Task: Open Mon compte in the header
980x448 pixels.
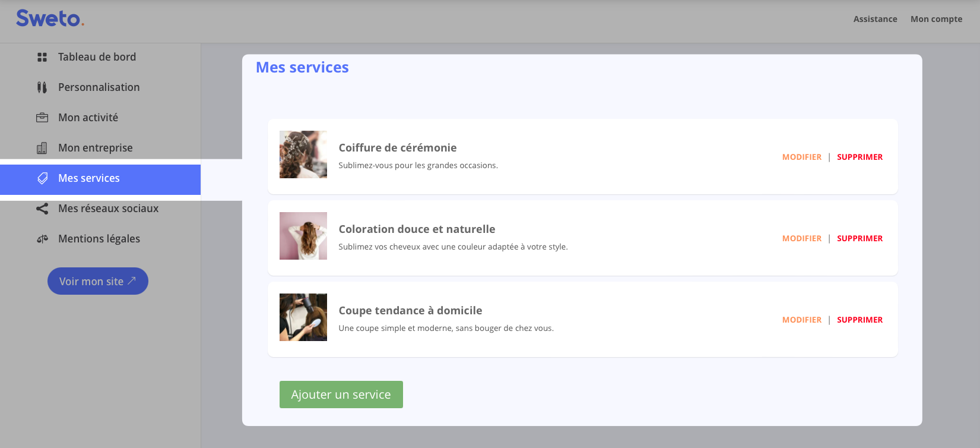Action: [936, 19]
